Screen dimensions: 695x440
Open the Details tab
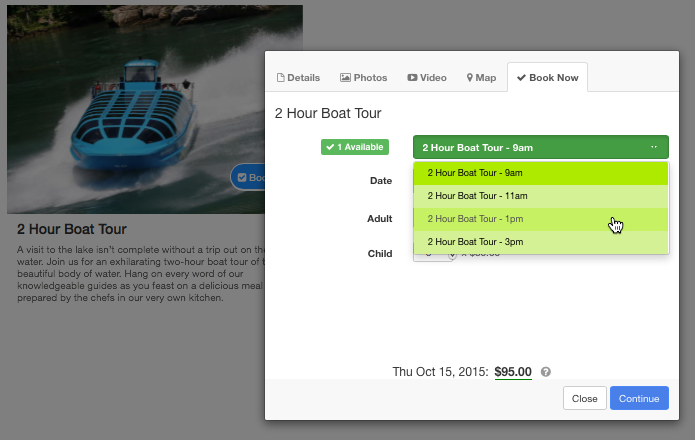298,78
